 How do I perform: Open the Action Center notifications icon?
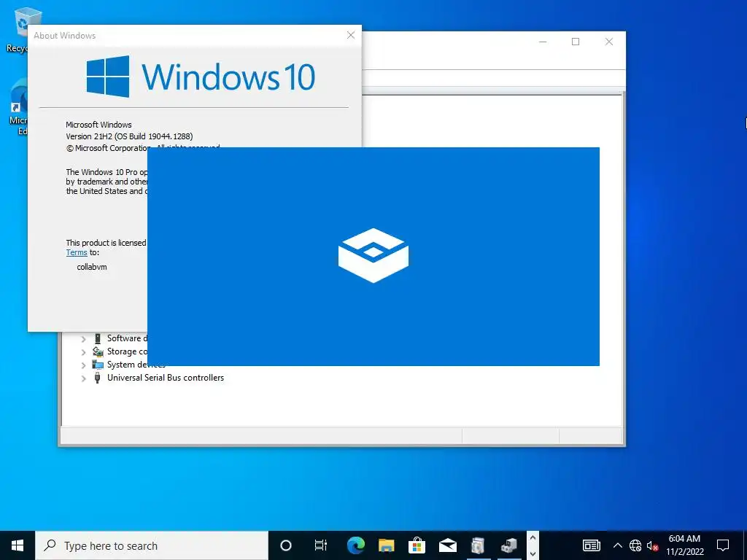point(723,545)
